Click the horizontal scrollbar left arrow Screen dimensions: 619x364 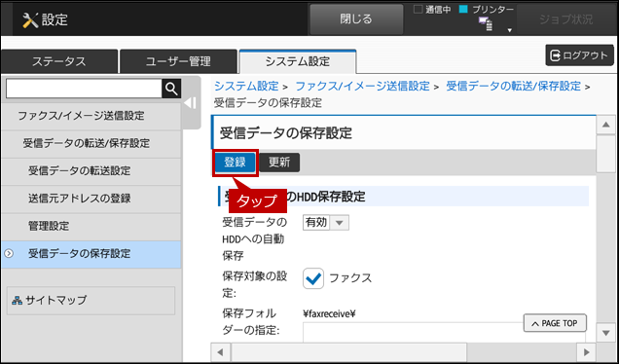(220, 351)
